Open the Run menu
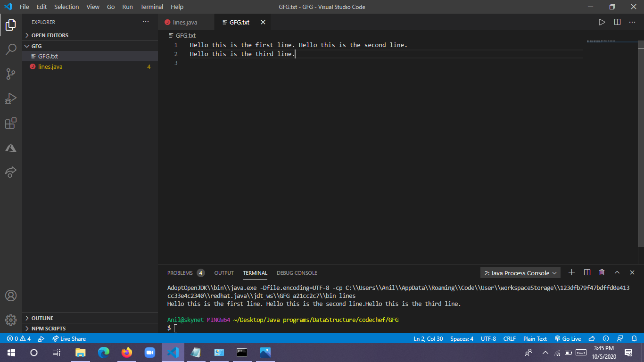 [x=127, y=7]
